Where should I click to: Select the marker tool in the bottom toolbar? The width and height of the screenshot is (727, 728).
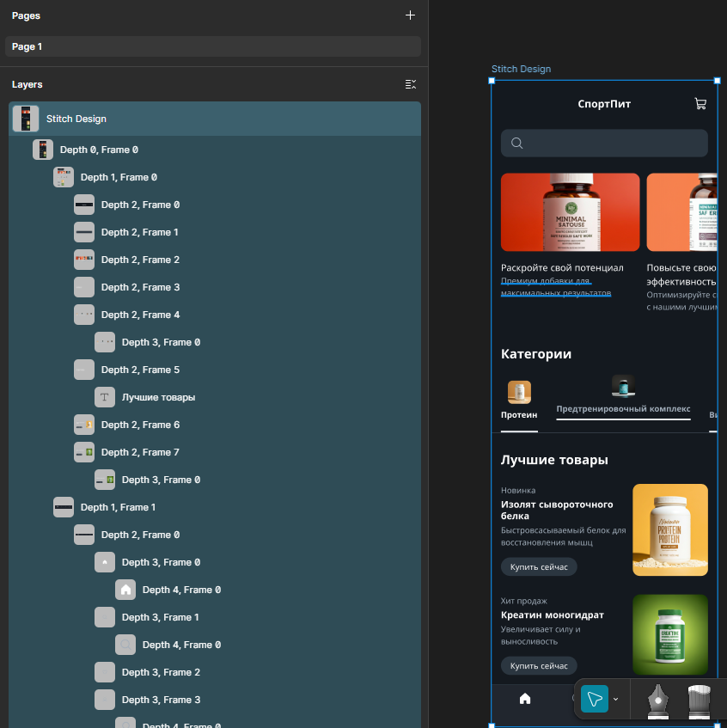point(699,701)
